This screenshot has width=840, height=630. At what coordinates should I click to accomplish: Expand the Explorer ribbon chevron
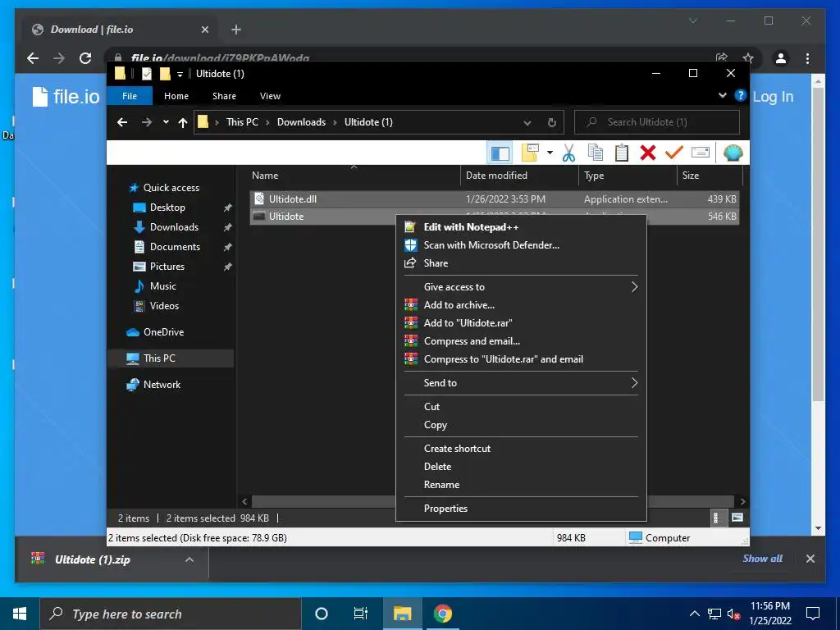pos(722,95)
